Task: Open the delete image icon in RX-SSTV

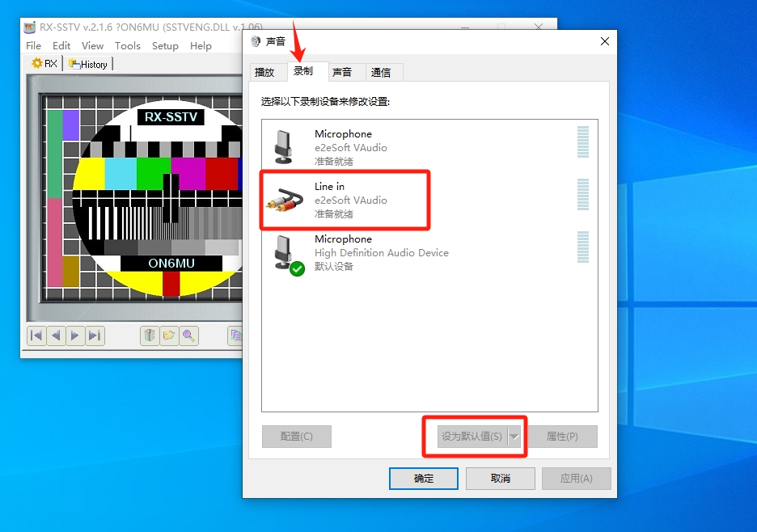Action: 150,336
